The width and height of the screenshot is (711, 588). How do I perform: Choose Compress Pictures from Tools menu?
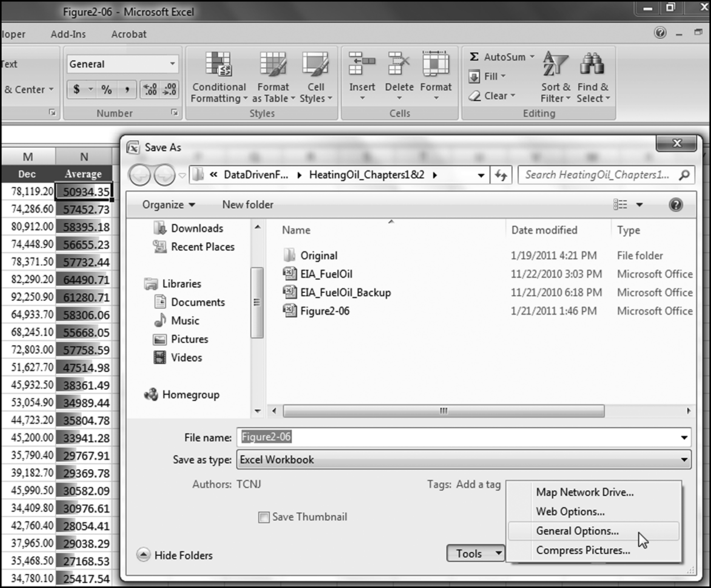pos(583,551)
